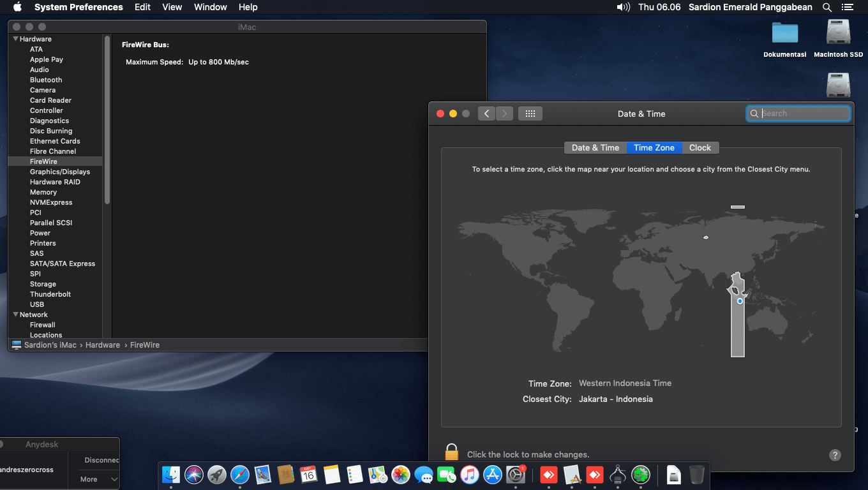Image resolution: width=868 pixels, height=490 pixels.
Task: Select ATA in the Hardware list
Action: point(36,49)
